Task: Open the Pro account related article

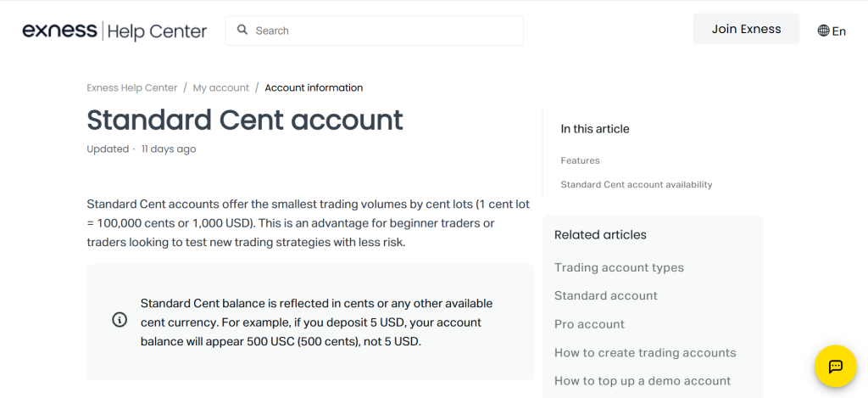Action: pos(589,324)
